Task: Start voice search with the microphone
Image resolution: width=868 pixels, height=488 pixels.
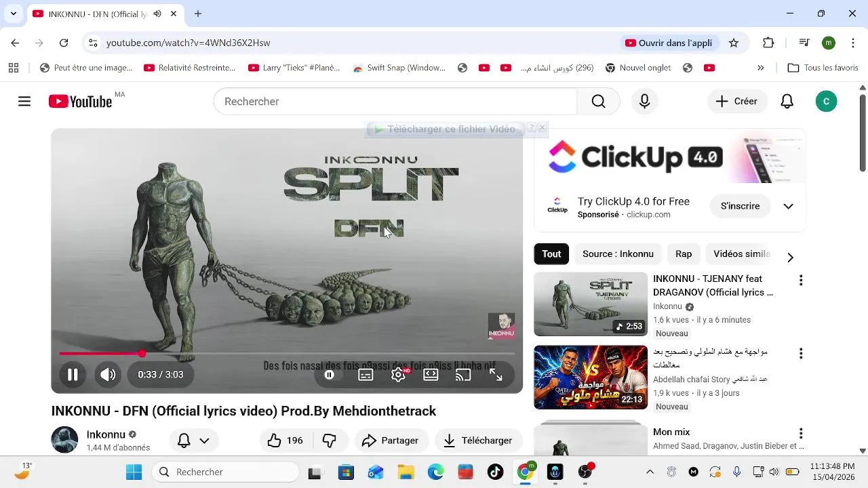Action: point(645,102)
